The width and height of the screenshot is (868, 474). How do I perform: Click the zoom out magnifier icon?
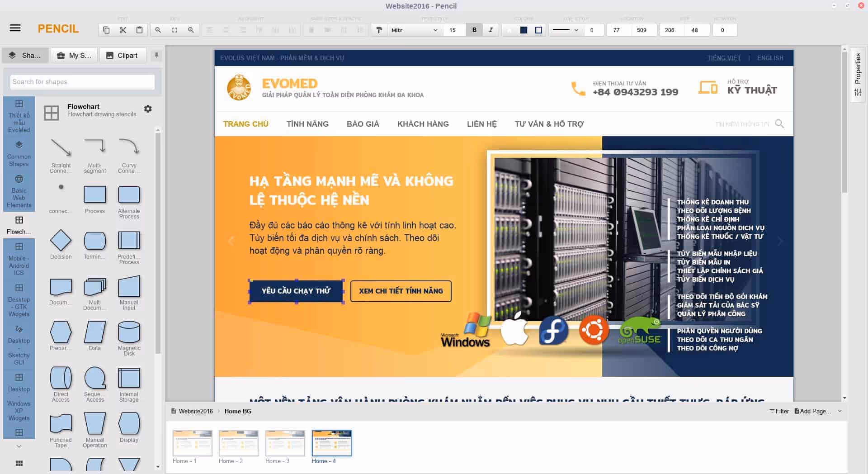pyautogui.click(x=158, y=30)
